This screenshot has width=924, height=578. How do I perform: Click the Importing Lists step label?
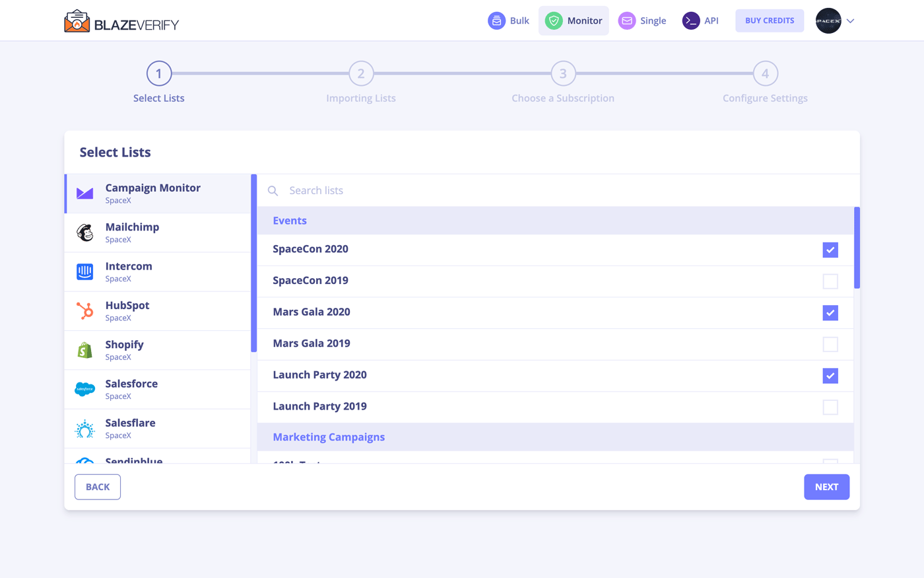[361, 98]
